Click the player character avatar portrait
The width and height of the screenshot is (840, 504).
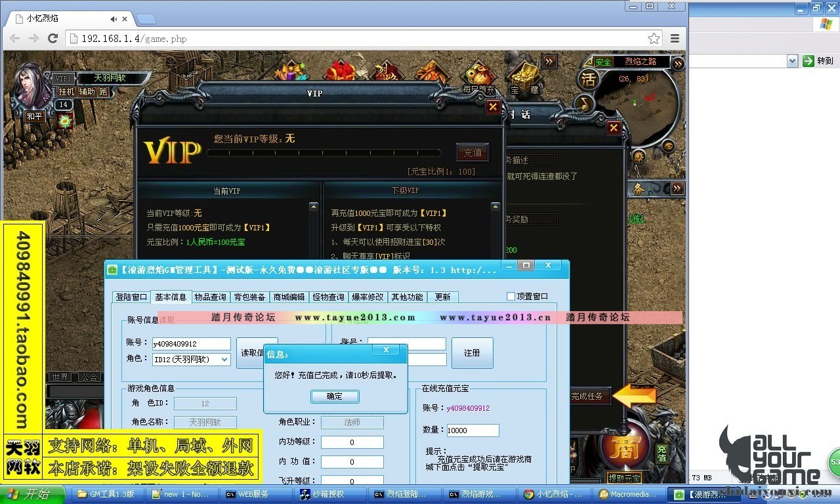click(x=30, y=85)
